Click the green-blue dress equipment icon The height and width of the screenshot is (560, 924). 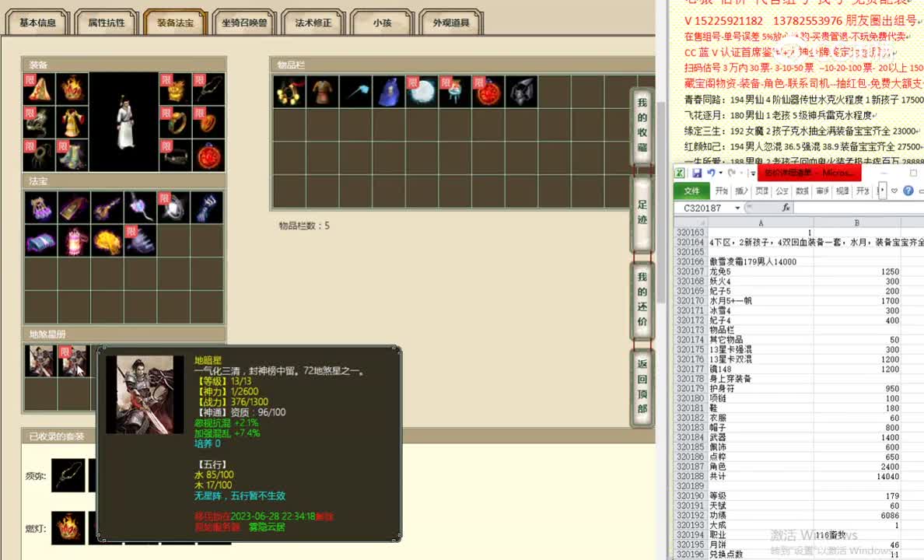pyautogui.click(x=72, y=155)
